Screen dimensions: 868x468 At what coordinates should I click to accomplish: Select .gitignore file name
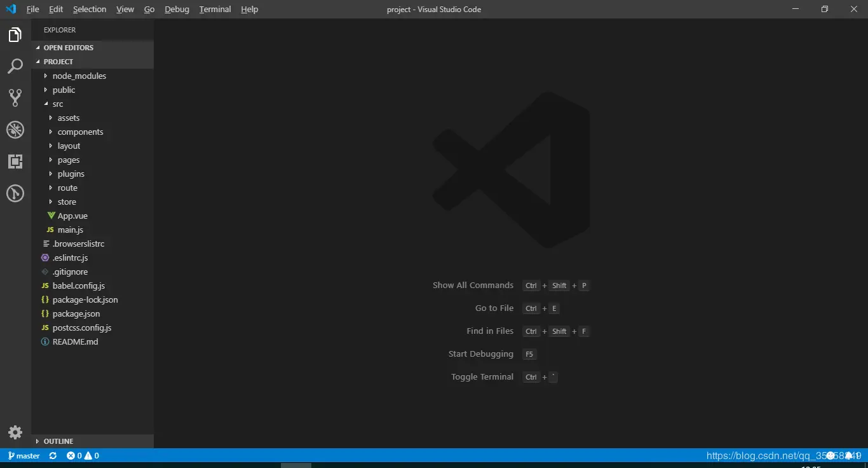tap(71, 272)
